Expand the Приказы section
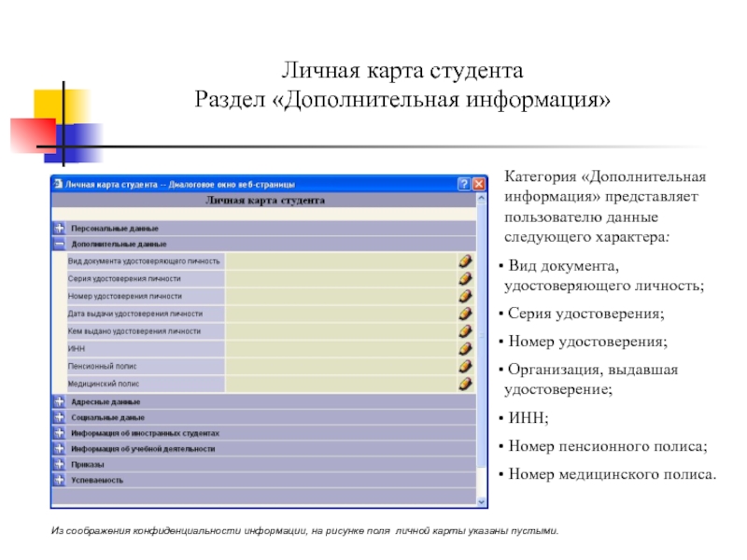Image resolution: width=747 pixels, height=560 pixels. tap(59, 464)
